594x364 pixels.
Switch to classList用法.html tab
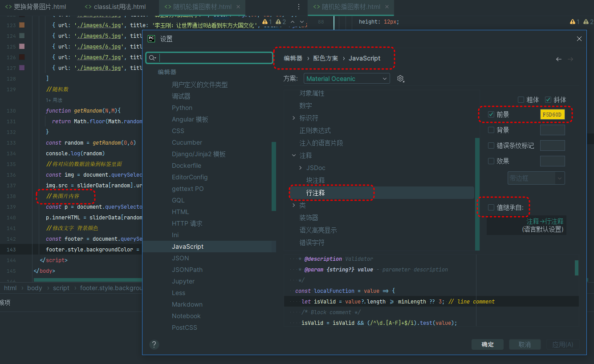[115, 7]
